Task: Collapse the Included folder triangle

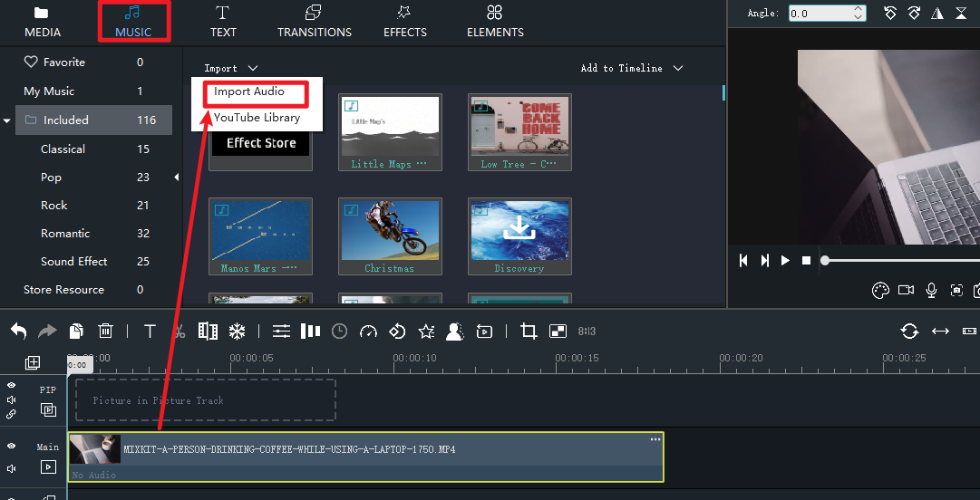Action: [x=7, y=120]
